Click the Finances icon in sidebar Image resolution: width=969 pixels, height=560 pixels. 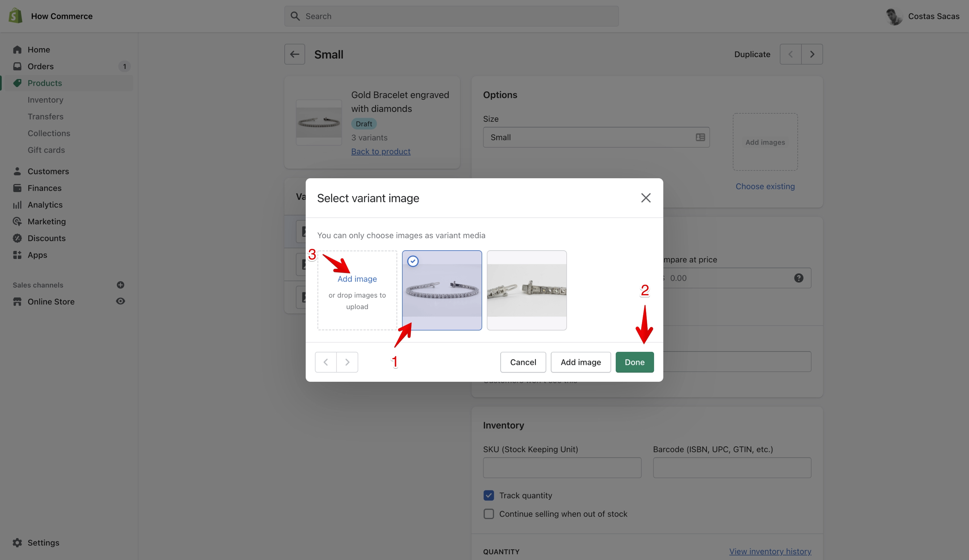pyautogui.click(x=17, y=188)
